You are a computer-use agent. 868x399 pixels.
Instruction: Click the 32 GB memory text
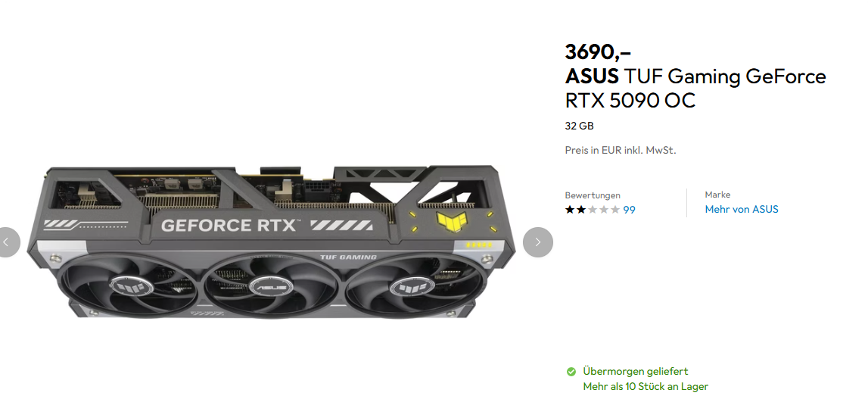click(579, 126)
